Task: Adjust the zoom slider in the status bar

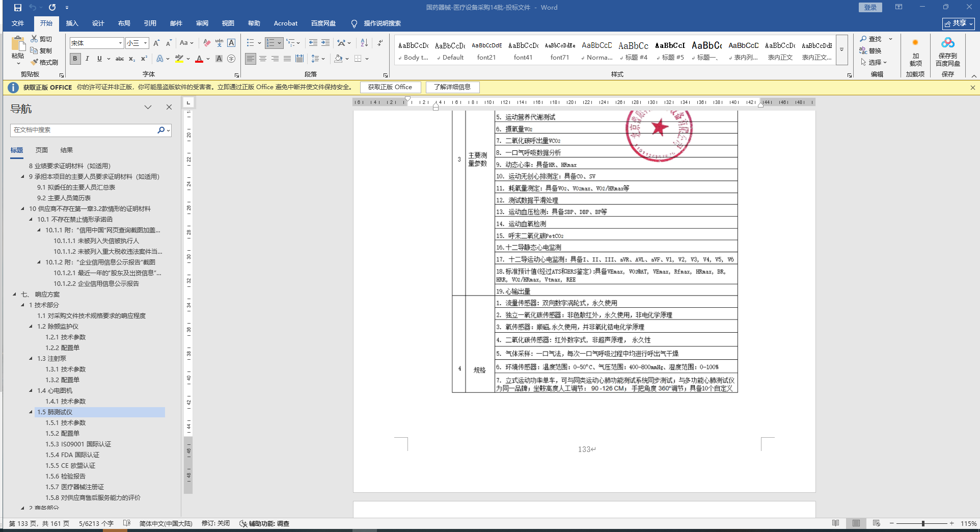Action: (922, 523)
